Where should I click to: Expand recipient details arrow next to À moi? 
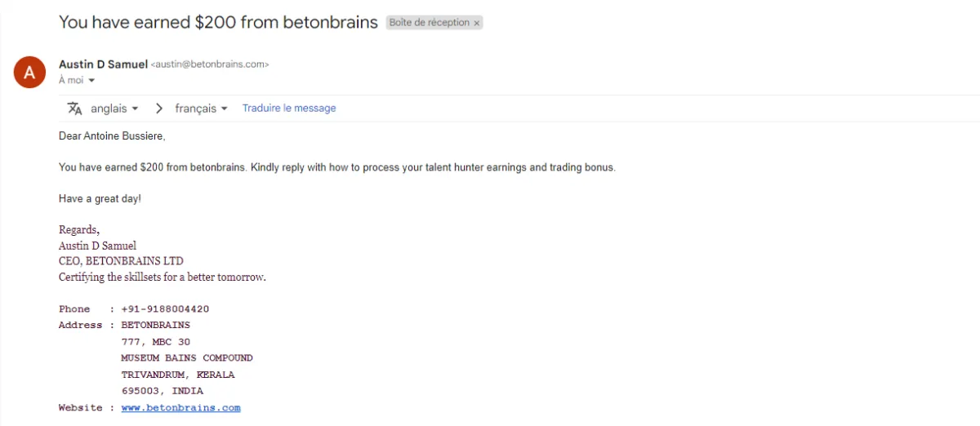[91, 81]
